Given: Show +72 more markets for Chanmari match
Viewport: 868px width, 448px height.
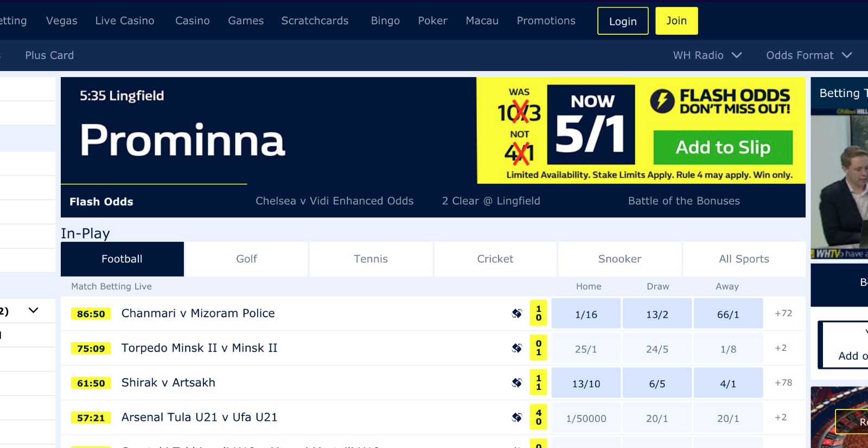Looking at the screenshot, I should [783, 313].
